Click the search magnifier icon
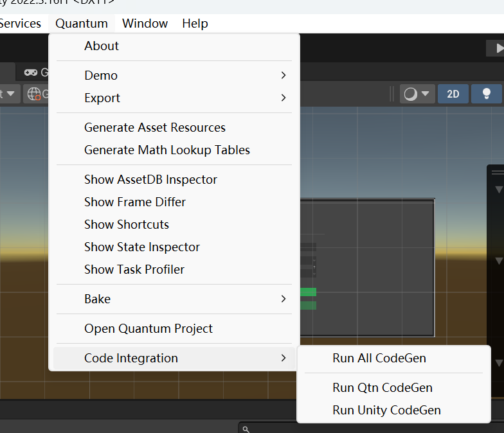 coord(246,429)
